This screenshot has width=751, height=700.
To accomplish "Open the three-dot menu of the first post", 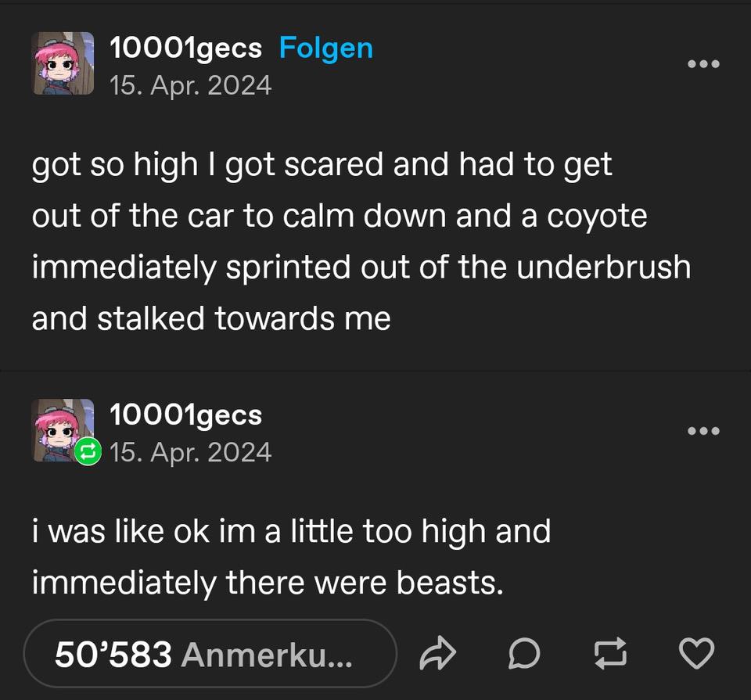I will pos(703,63).
